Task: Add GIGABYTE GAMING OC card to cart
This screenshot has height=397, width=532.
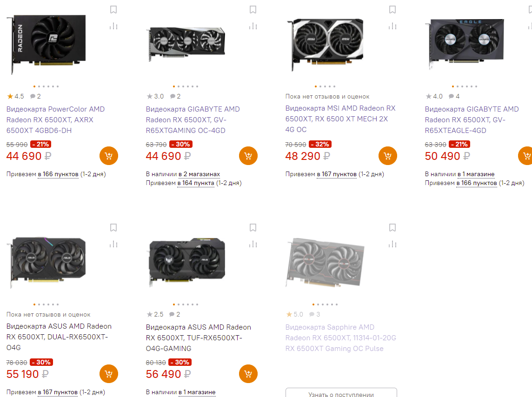Action: (x=248, y=156)
